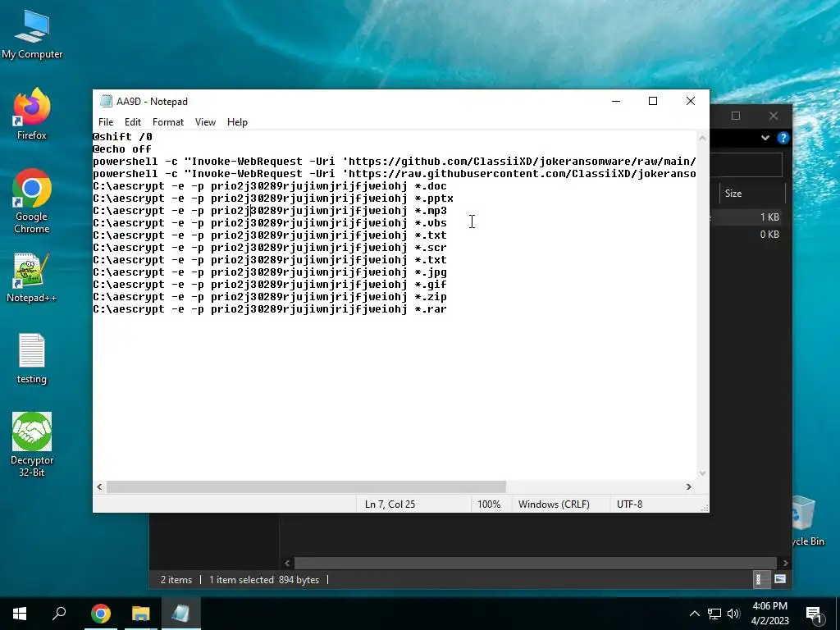Viewport: 840px width, 630px height.
Task: Click Explorer scroll left arrow
Action: [287, 563]
